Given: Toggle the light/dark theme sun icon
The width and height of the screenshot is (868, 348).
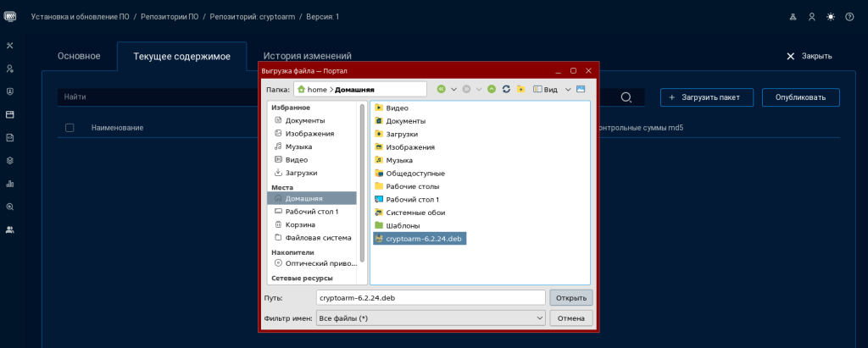Looking at the screenshot, I should pos(831,17).
